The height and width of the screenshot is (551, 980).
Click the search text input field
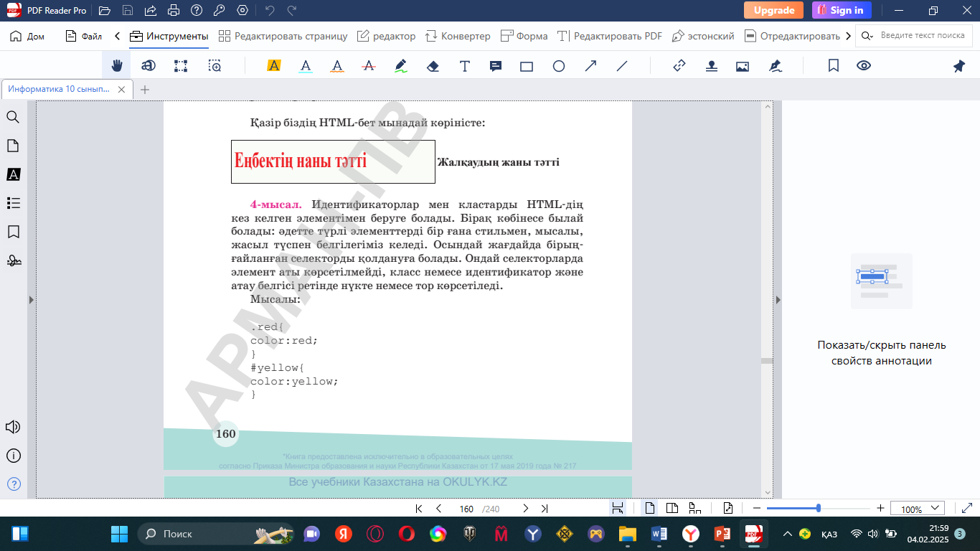pyautogui.click(x=922, y=35)
